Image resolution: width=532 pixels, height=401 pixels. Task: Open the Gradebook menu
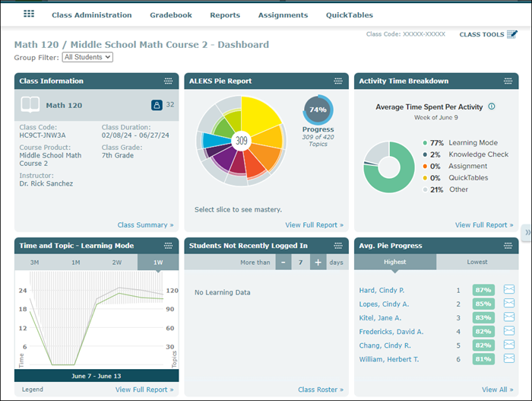coord(171,15)
